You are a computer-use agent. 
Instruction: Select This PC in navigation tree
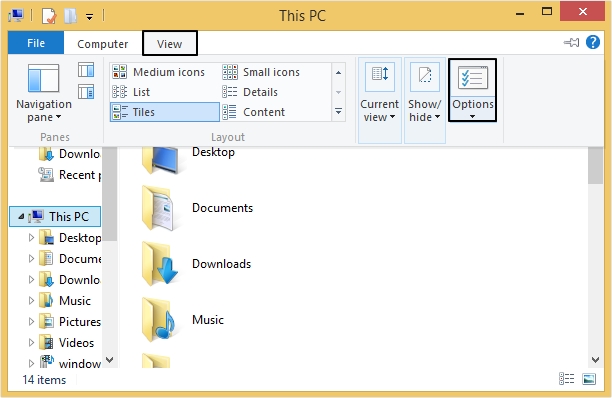click(x=55, y=217)
